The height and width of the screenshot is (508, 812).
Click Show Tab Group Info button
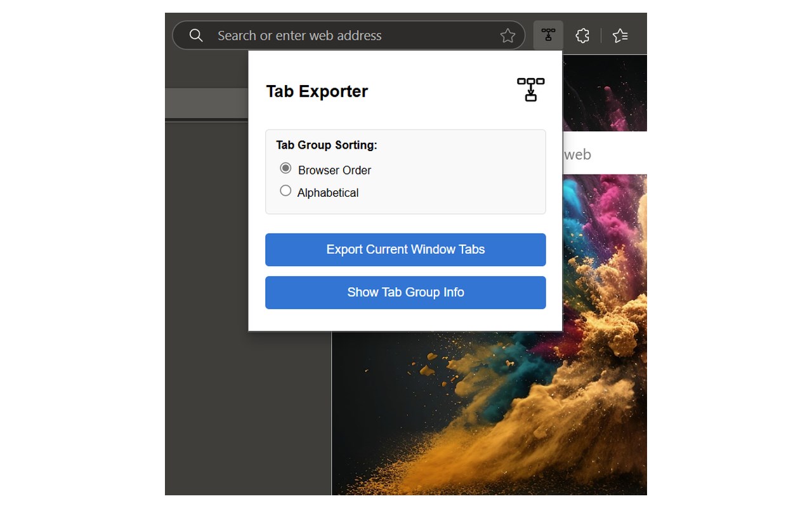[x=405, y=293]
